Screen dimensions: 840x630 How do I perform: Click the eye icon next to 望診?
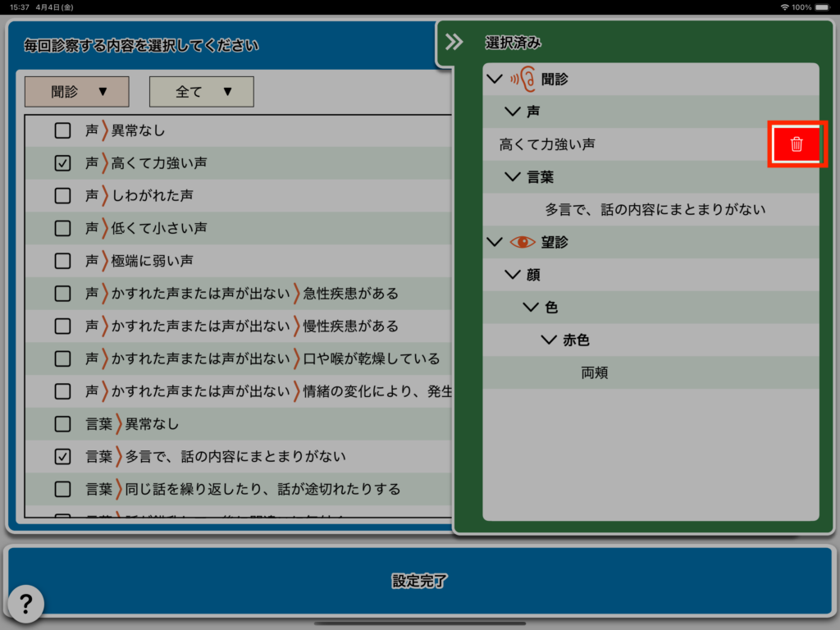coord(523,242)
